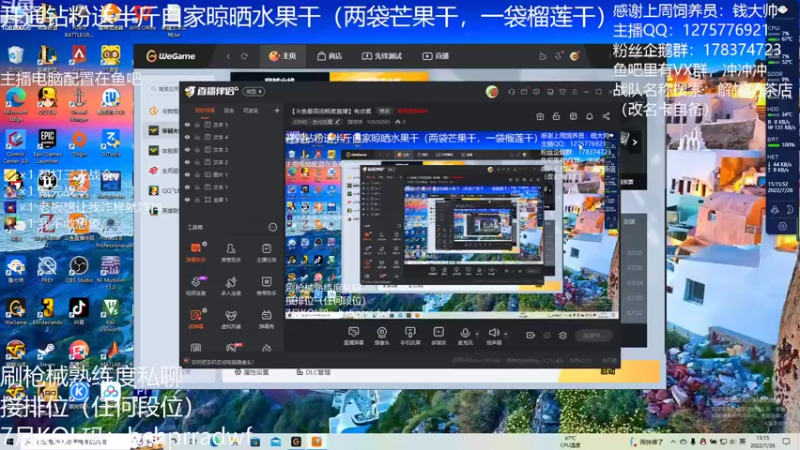Click WeGame back navigation arrow

pos(228,56)
